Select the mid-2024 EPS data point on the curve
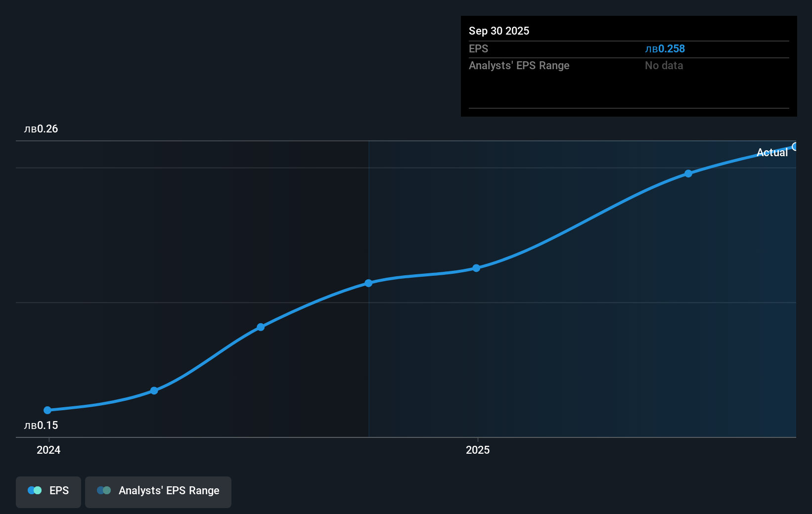 [261, 326]
